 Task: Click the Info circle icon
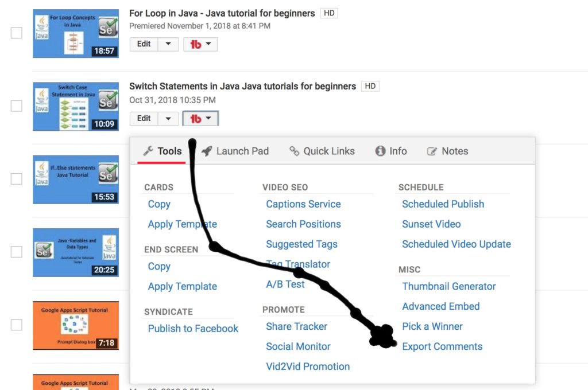click(x=380, y=151)
